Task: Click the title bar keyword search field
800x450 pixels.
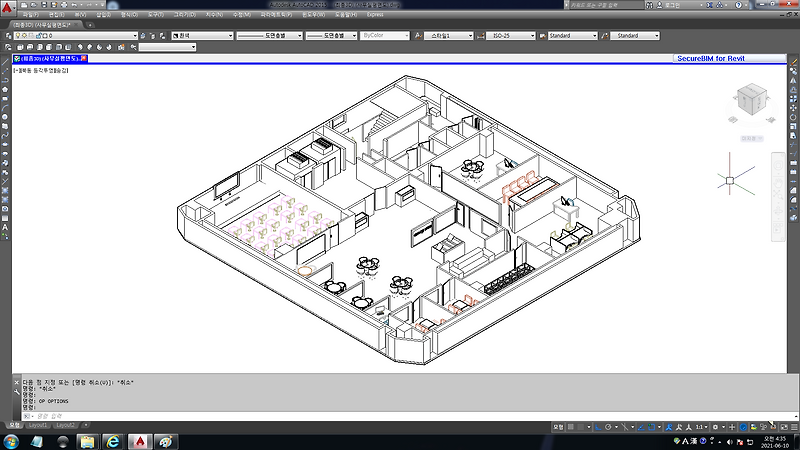Action: click(606, 5)
